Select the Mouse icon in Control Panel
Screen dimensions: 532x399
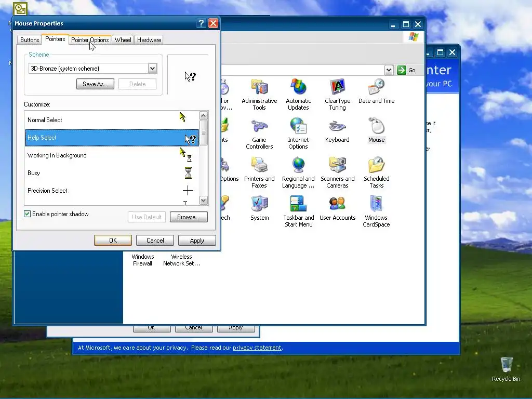point(376,130)
